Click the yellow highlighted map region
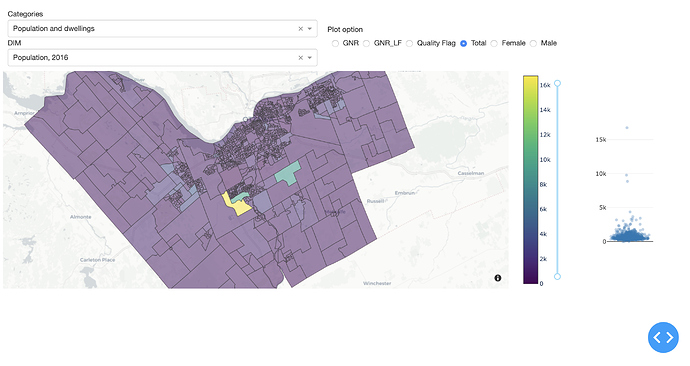This screenshot has width=690, height=366. 235,206
